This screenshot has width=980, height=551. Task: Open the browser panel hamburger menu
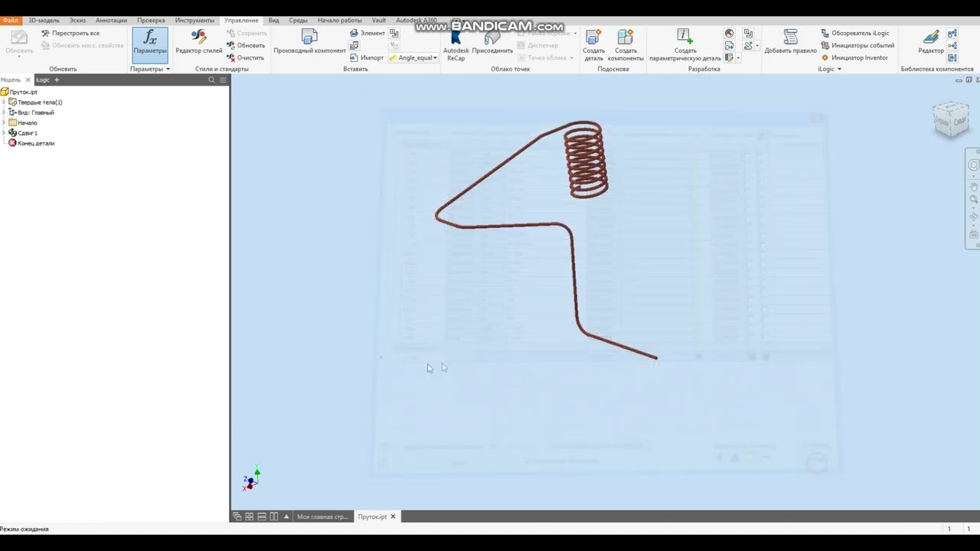click(x=223, y=80)
